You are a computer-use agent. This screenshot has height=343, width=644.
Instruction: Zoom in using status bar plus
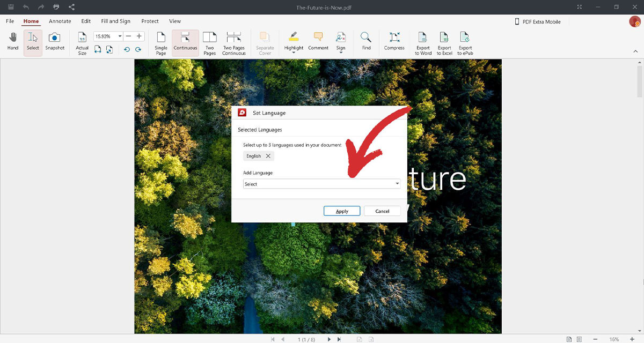tap(632, 339)
